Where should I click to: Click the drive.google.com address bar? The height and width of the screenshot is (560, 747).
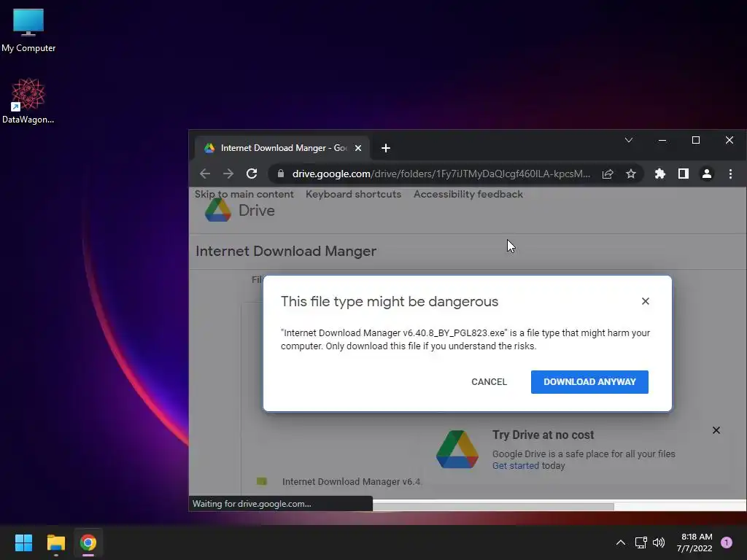coord(441,174)
